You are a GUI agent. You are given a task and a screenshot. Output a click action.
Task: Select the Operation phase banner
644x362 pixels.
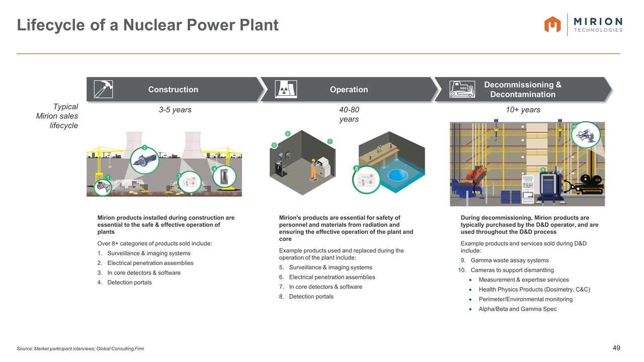[x=349, y=89]
